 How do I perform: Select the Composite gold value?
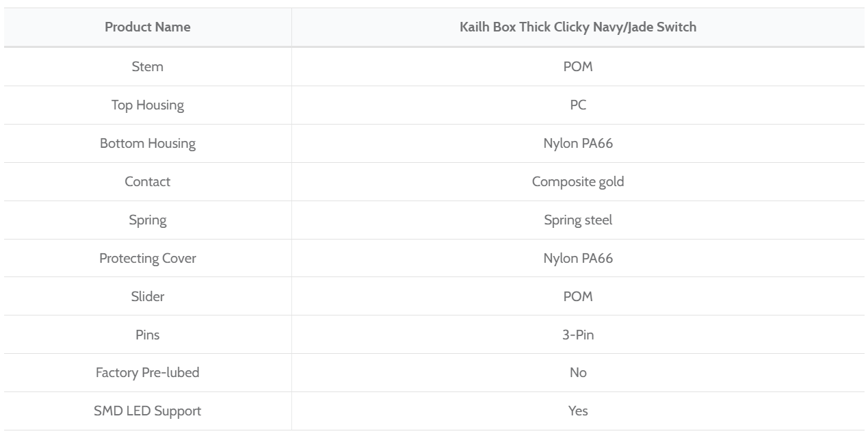click(x=578, y=181)
